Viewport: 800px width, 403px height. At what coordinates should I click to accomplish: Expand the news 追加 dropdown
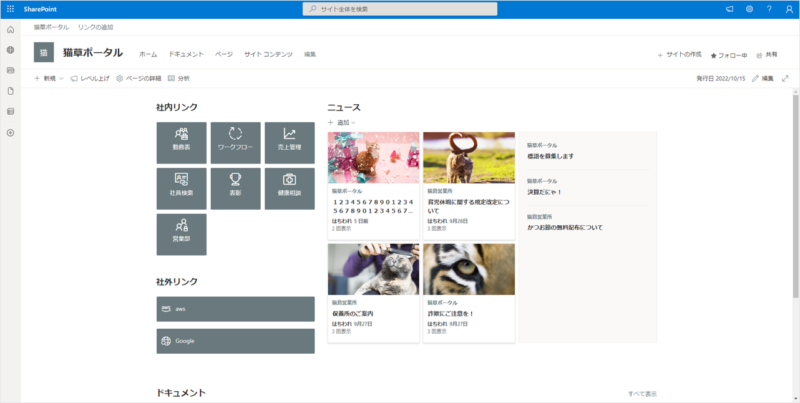(x=341, y=122)
